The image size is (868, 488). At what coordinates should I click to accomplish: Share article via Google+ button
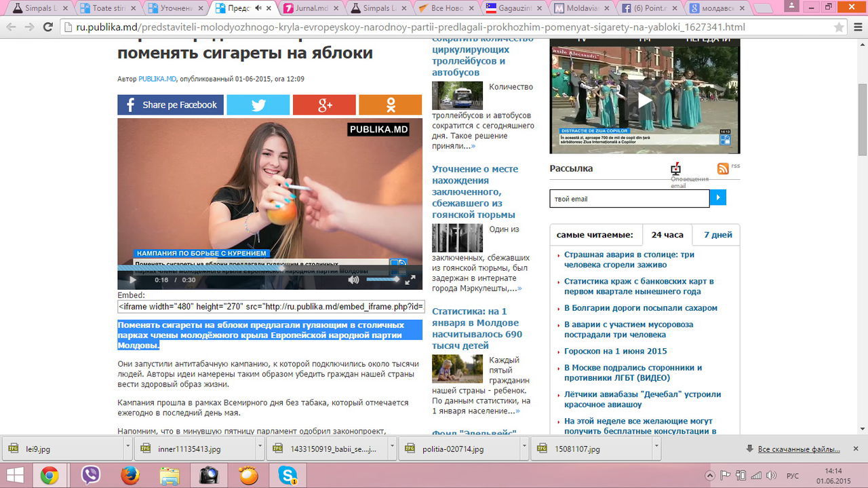324,105
